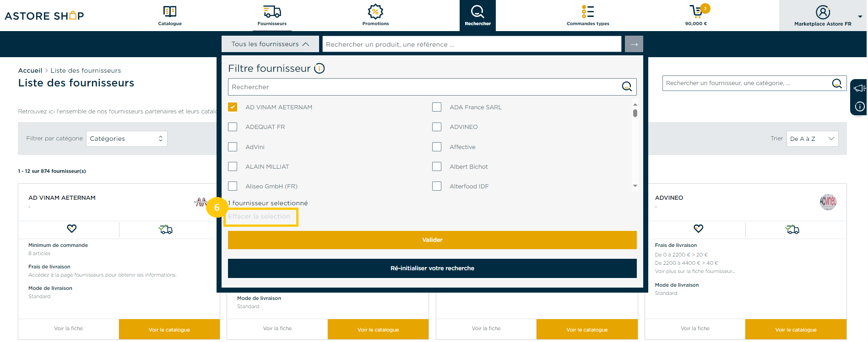This screenshot has width=868, height=342.
Task: Click delivery truck icon on AD VINAM AETERNAM card
Action: tap(166, 229)
